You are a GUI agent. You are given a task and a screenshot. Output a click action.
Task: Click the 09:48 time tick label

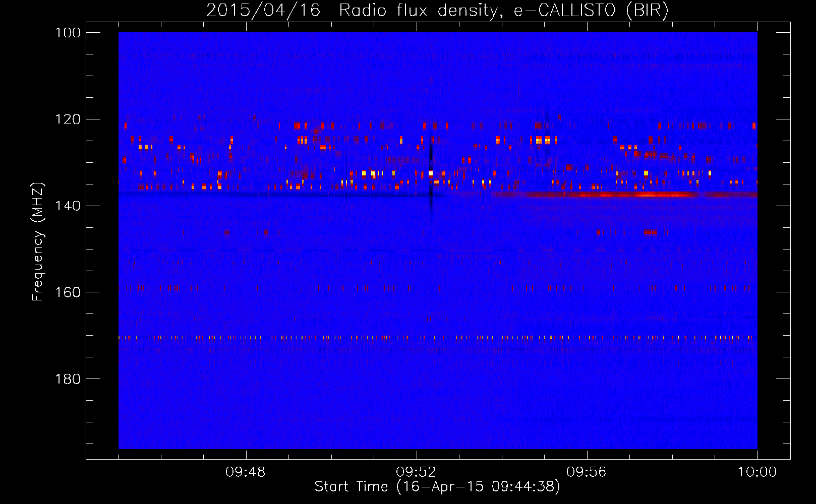pyautogui.click(x=246, y=472)
